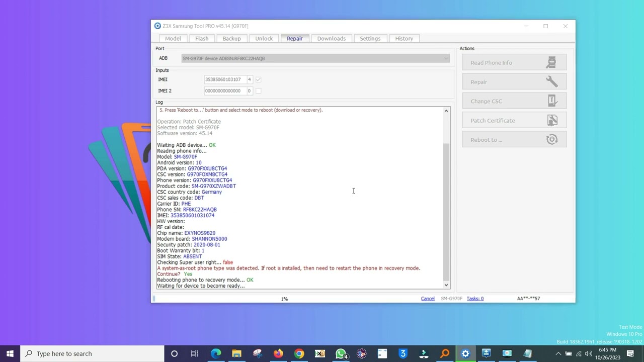Open the battery tray icon
644x362 pixels.
pyautogui.click(x=569, y=353)
